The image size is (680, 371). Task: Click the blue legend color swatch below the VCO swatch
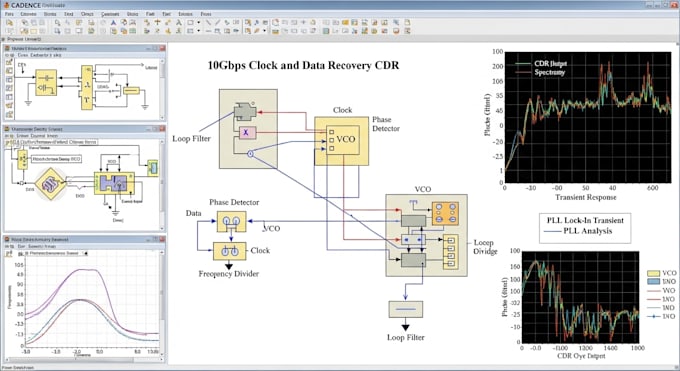point(654,282)
